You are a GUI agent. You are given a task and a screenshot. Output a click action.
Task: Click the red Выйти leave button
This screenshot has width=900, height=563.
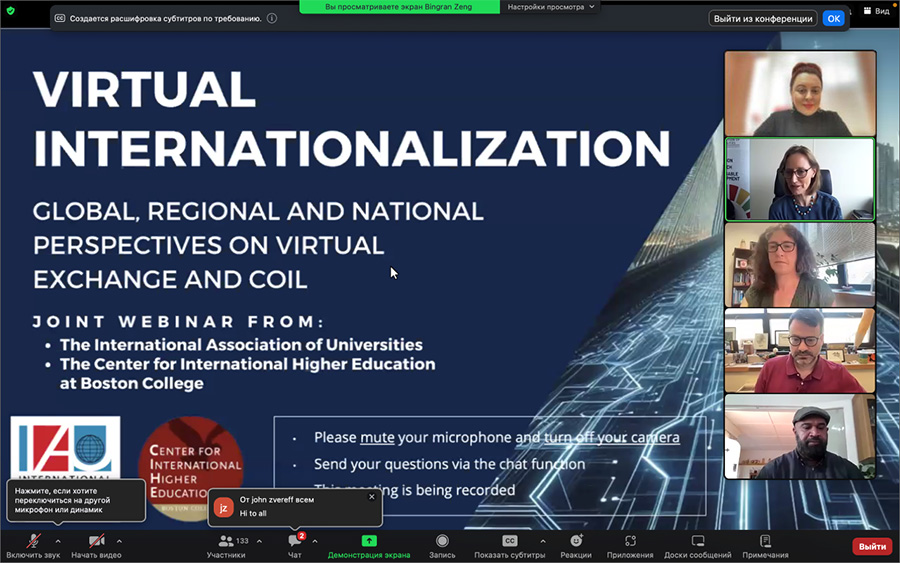(872, 546)
